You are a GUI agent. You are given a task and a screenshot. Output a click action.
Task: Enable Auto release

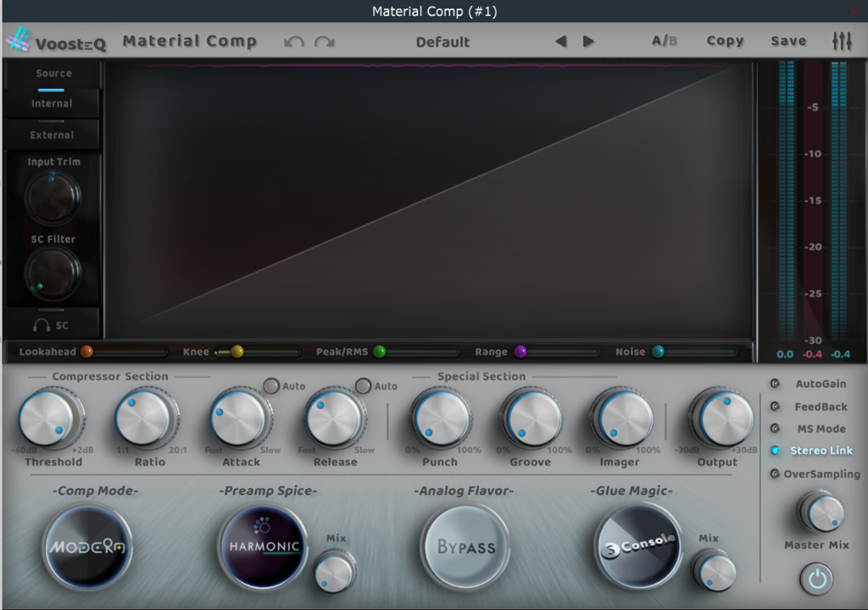click(363, 385)
